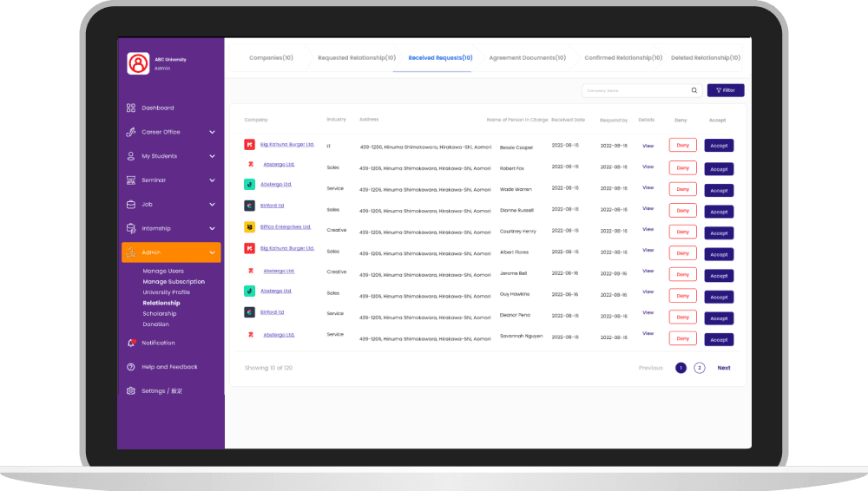The width and height of the screenshot is (868, 491).
Task: Click the Admin sidebar icon
Action: click(x=131, y=252)
